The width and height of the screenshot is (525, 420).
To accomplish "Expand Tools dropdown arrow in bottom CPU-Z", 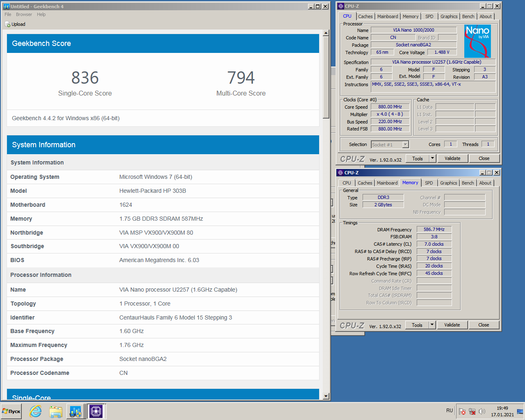I will tap(432, 325).
